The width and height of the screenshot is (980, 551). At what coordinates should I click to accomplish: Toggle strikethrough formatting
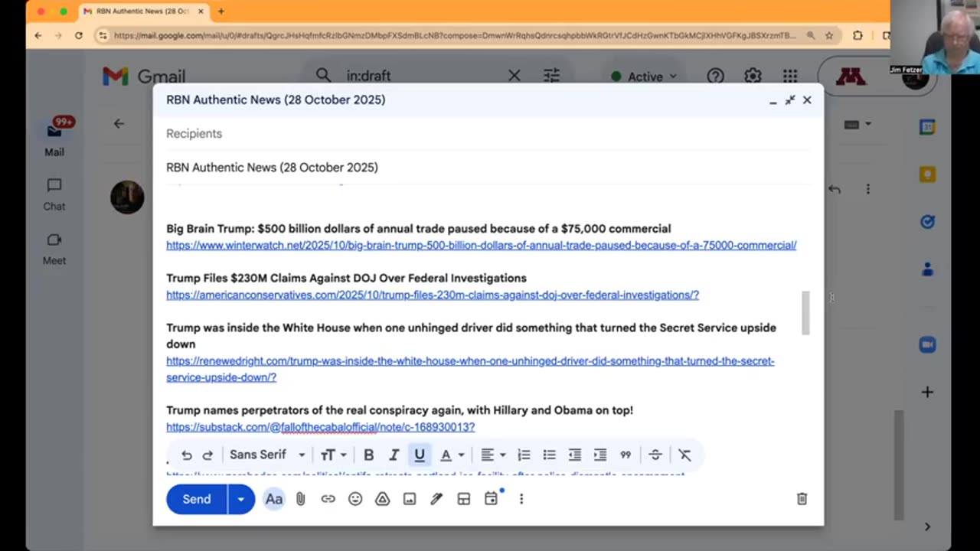[655, 455]
